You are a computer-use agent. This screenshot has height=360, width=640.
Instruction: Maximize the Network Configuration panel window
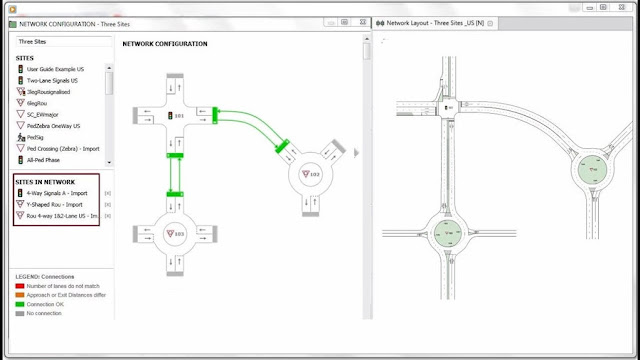[345, 22]
